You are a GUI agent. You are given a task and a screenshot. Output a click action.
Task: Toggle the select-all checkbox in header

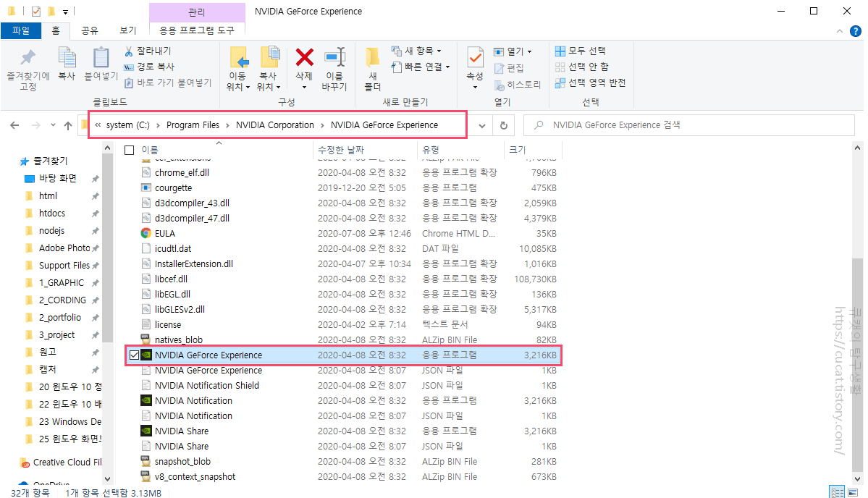(130, 150)
